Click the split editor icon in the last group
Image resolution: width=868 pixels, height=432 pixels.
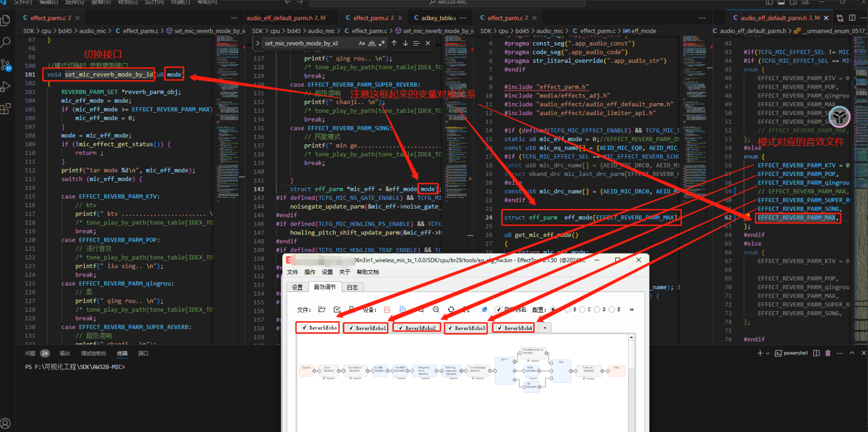click(852, 18)
